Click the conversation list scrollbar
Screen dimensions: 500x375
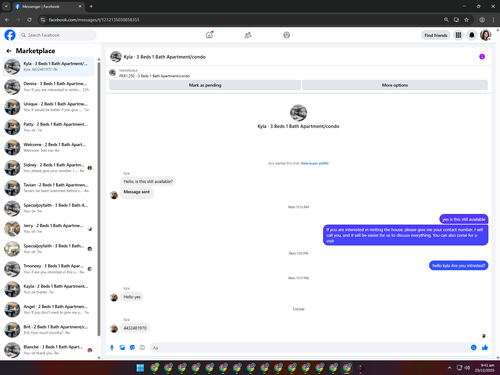(x=99, y=198)
